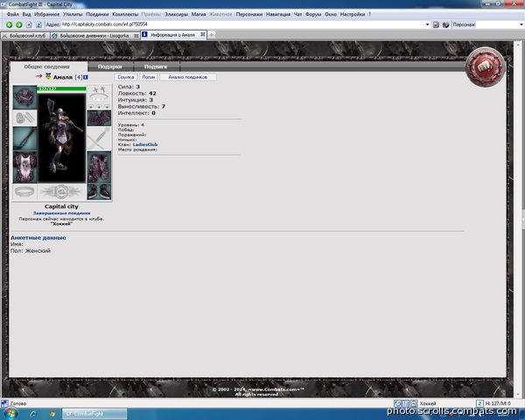Click the empty sword and shield slot
The width and height of the screenshot is (525, 420).
pyautogui.click(x=99, y=138)
